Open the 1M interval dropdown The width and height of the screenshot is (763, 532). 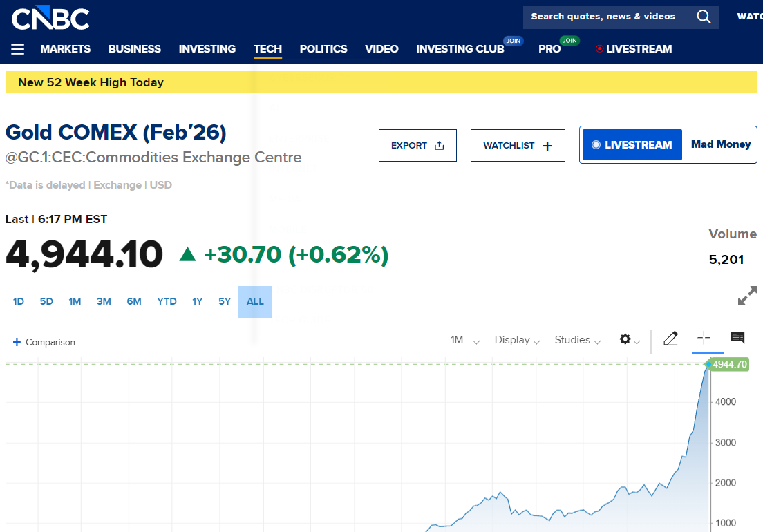pyautogui.click(x=464, y=340)
